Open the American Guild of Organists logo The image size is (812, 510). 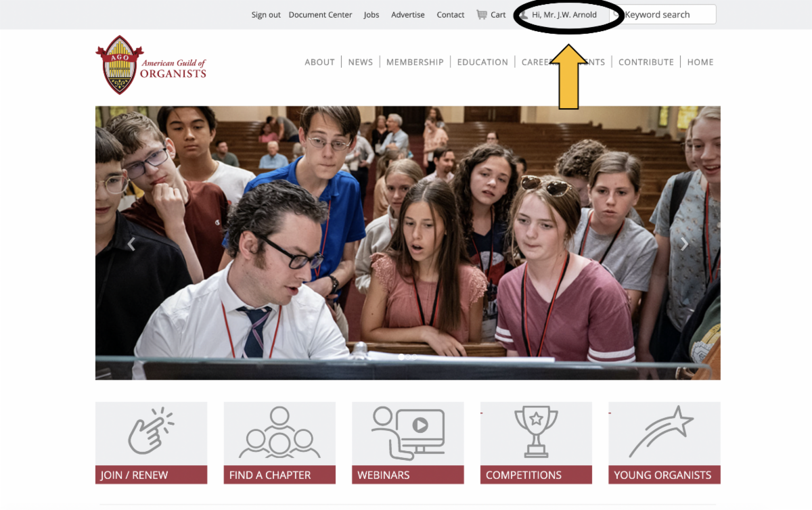[151, 65]
